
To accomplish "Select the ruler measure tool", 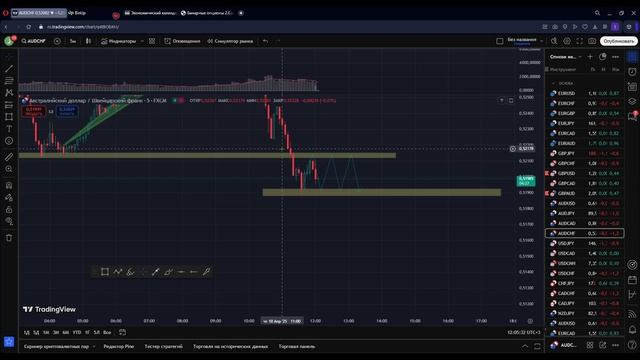I will coord(9,157).
